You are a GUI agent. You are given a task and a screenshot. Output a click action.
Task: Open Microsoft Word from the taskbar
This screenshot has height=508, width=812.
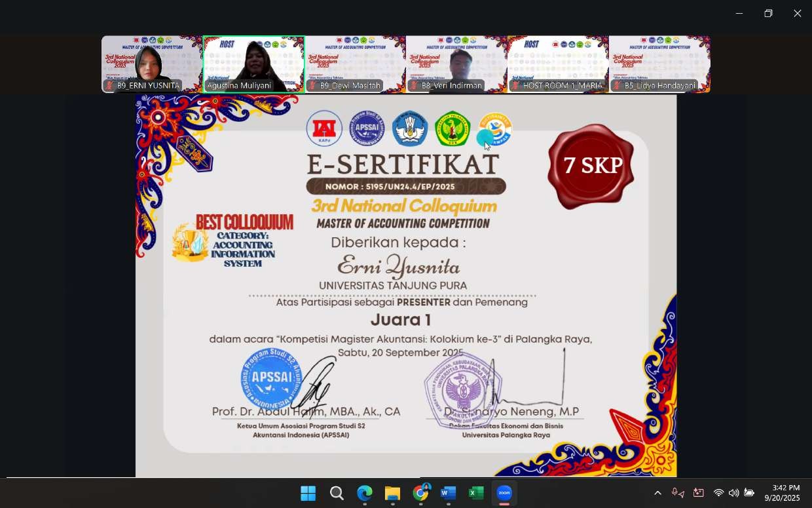(x=449, y=493)
